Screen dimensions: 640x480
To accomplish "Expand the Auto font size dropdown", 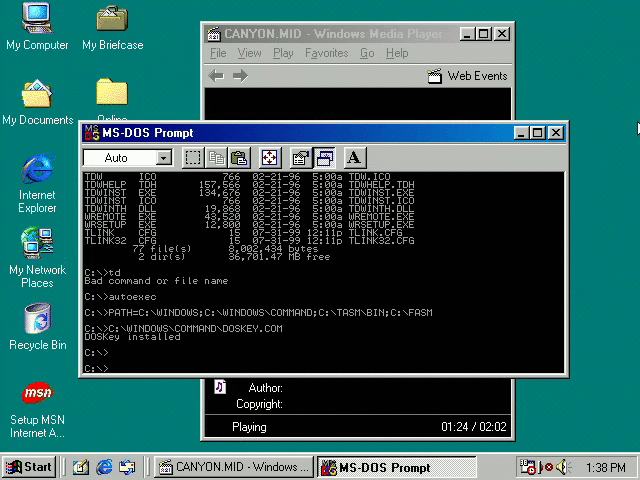I will click(x=164, y=158).
